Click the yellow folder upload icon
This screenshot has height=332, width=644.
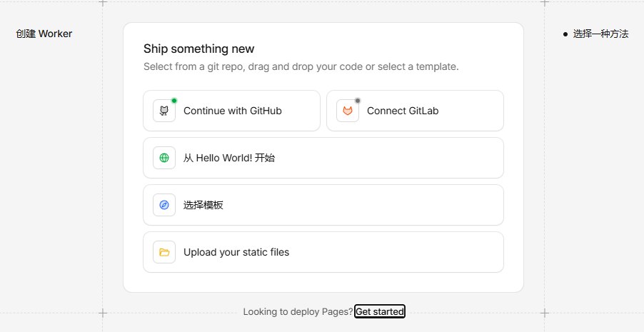click(164, 252)
